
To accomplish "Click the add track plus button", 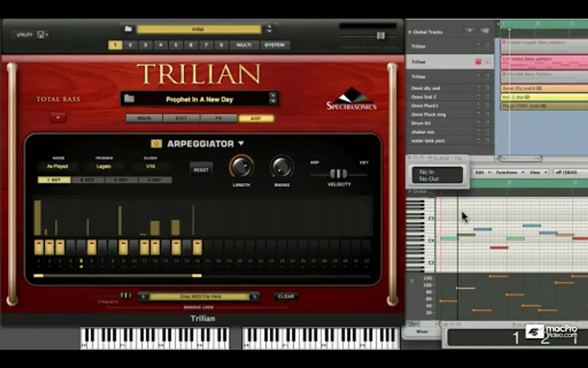I will (470, 31).
